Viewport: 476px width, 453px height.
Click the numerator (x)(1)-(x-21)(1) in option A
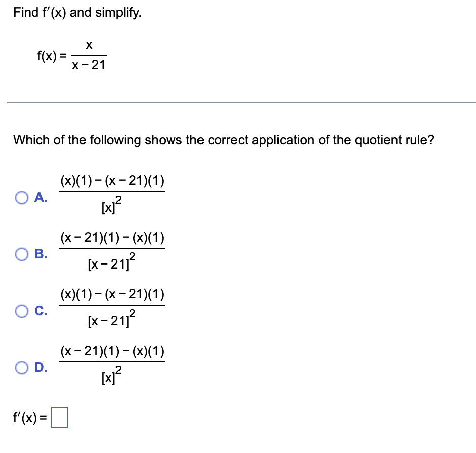112,180
